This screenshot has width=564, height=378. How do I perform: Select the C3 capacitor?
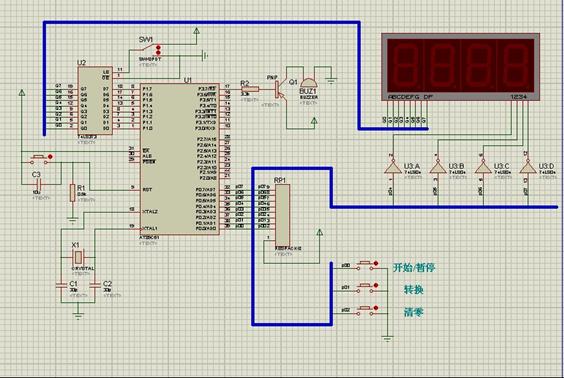click(x=38, y=185)
